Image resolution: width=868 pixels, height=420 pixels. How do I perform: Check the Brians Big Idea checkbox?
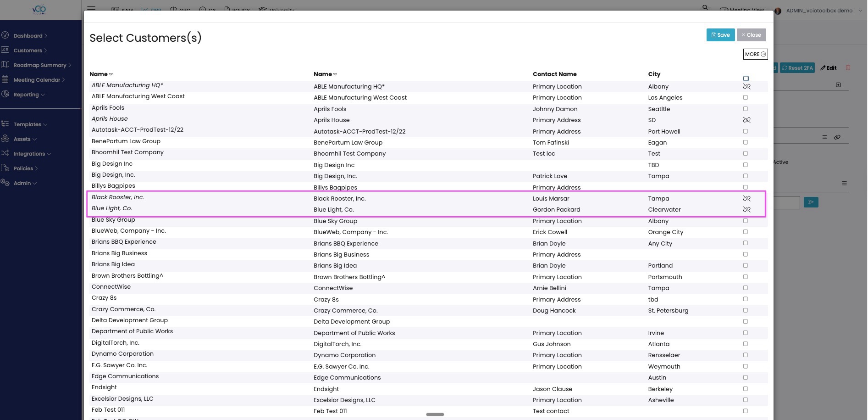745,265
